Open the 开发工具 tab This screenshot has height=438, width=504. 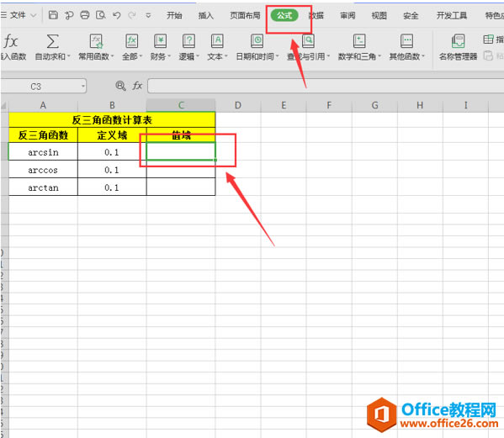451,15
